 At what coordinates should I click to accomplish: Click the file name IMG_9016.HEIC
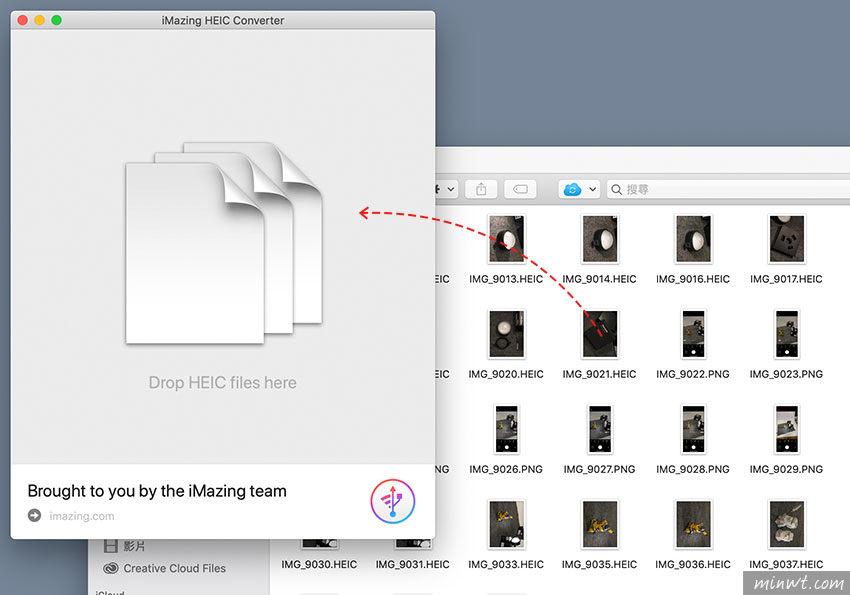tap(693, 279)
